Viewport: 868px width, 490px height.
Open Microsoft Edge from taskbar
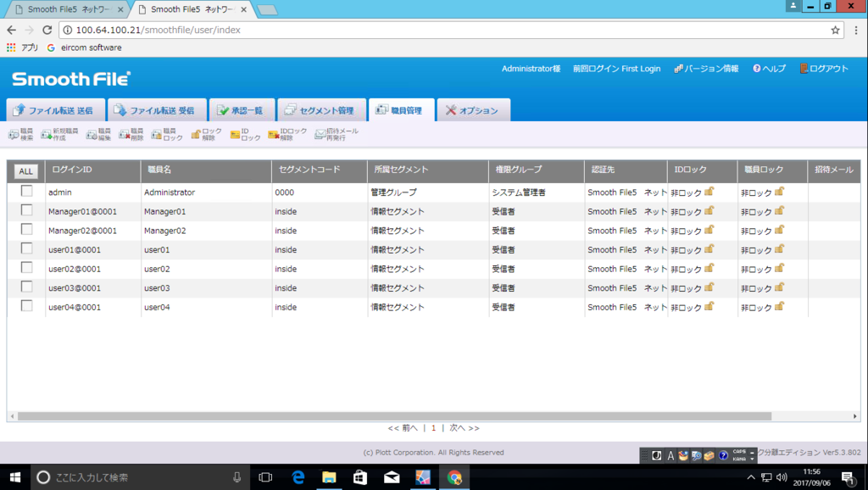(298, 477)
